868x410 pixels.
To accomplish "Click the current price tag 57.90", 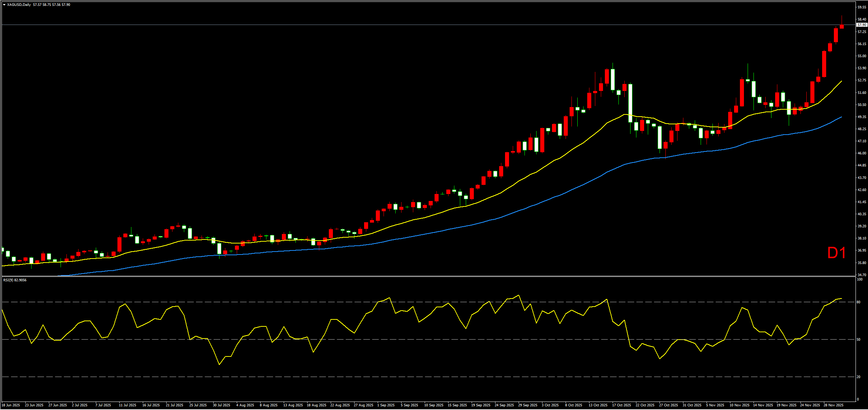I will point(861,25).
